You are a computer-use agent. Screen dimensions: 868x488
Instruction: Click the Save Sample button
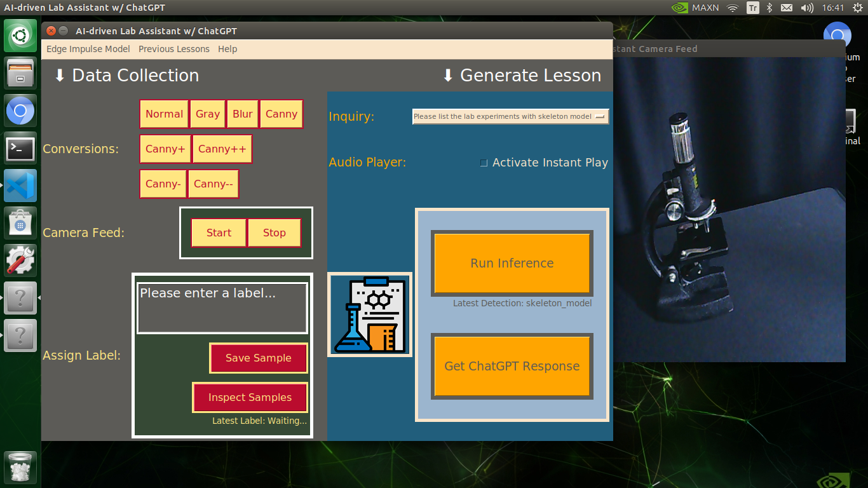pos(259,358)
